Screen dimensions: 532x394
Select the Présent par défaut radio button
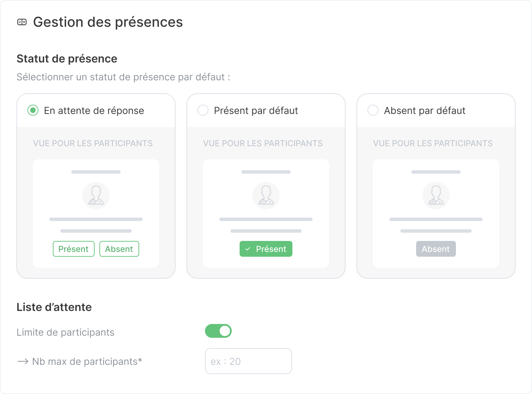click(x=203, y=110)
